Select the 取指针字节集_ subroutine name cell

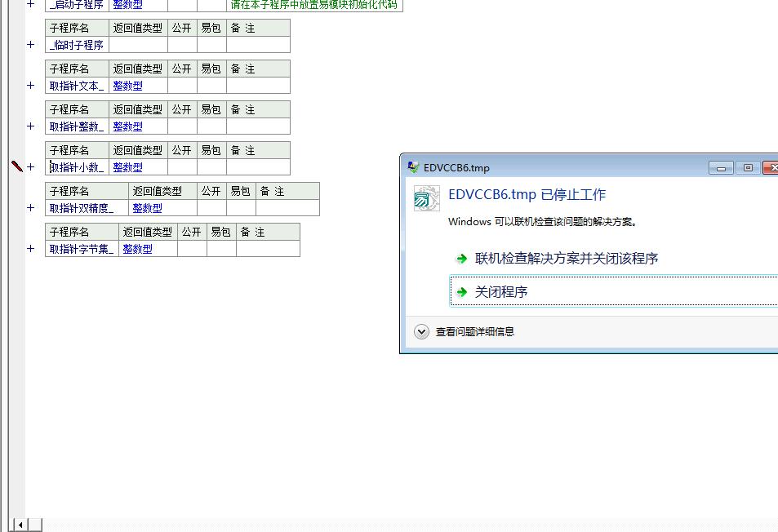point(81,249)
